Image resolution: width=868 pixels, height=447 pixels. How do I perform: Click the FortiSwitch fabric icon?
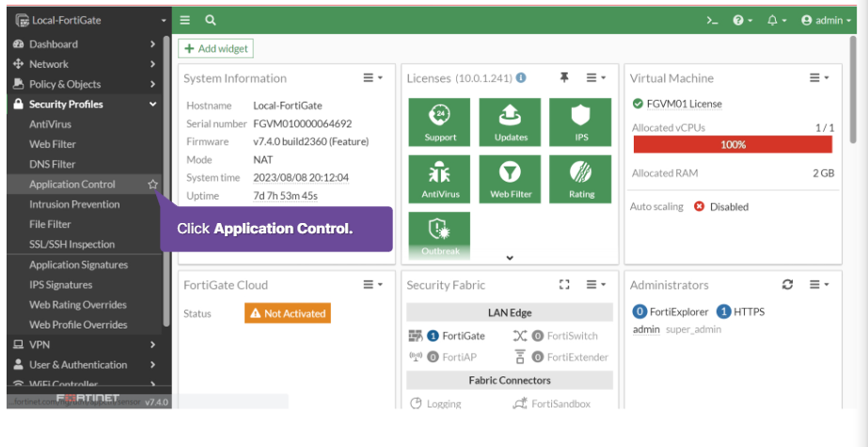(520, 336)
